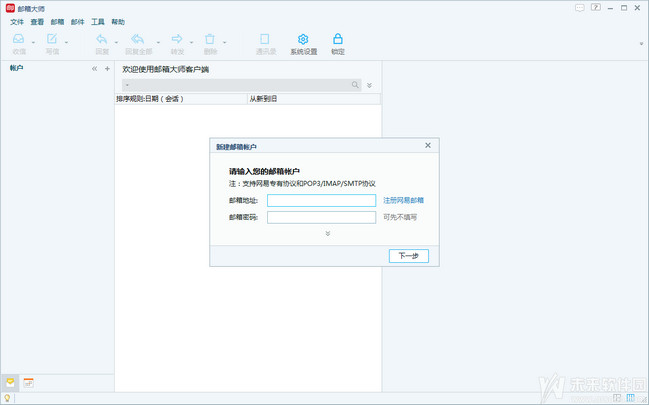This screenshot has width=649, height=405.
Task: Add account with plus icon in 帐户 panel
Action: 107,69
